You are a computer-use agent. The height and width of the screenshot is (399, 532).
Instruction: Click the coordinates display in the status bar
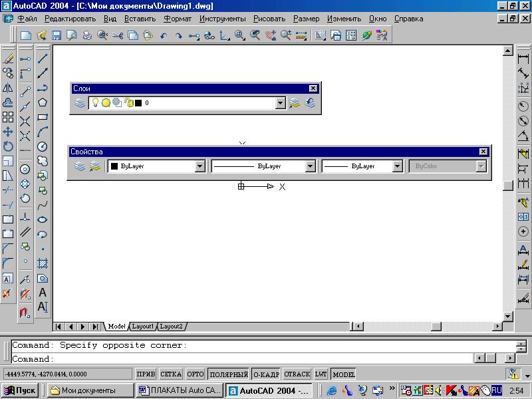click(68, 374)
